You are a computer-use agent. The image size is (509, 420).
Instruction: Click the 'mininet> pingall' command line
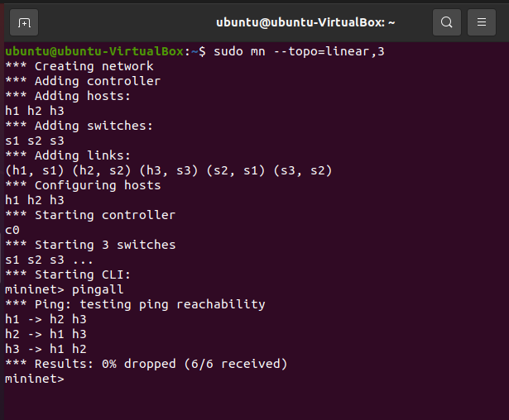64,289
